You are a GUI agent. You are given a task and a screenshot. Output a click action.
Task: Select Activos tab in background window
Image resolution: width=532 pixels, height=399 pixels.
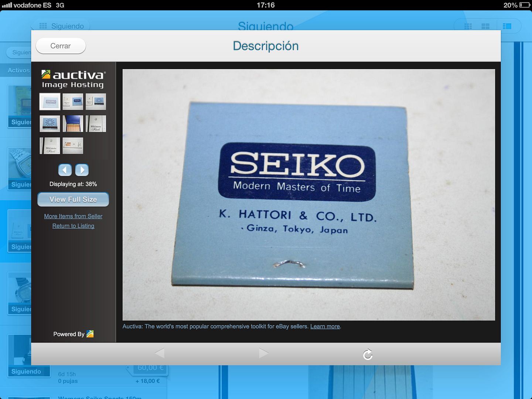[18, 70]
